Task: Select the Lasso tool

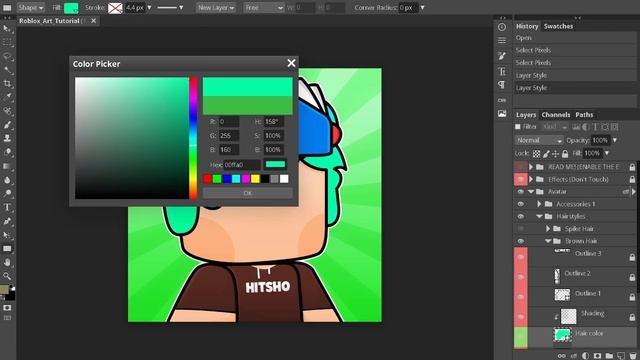Action: (7, 56)
